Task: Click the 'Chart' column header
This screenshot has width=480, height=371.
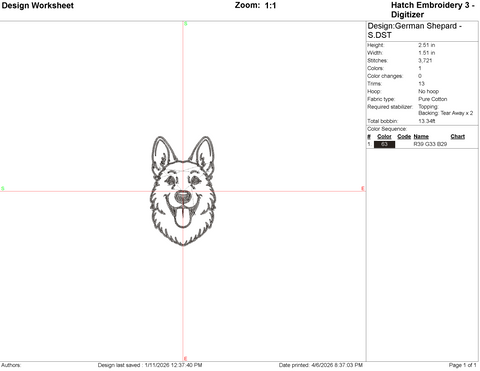Action: tap(458, 137)
